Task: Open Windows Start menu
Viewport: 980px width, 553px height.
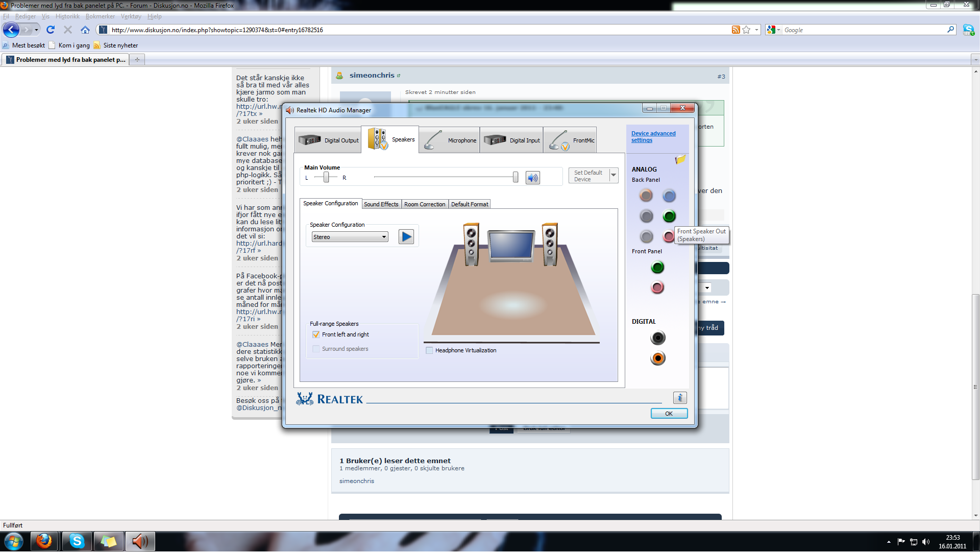Action: tap(14, 541)
